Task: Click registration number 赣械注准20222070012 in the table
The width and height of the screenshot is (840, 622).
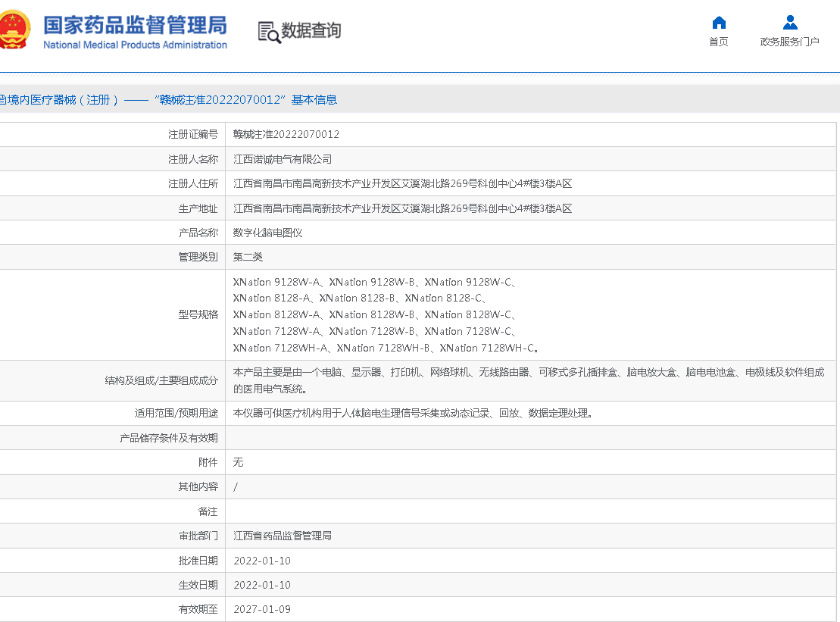Action: coord(286,134)
